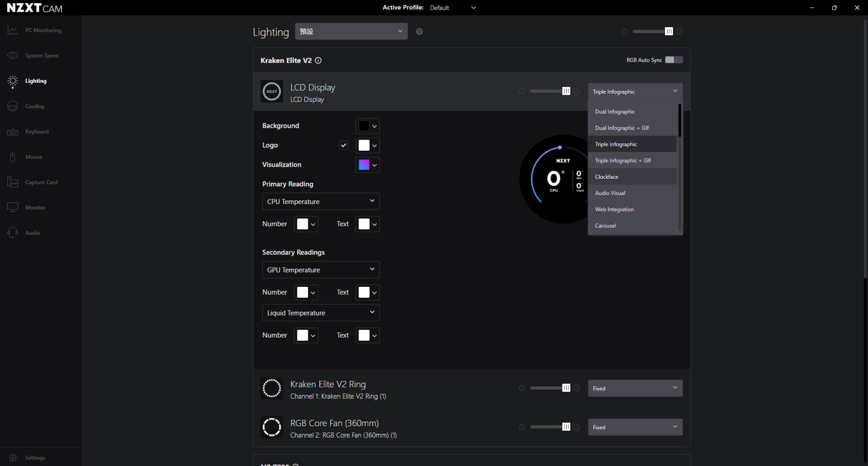Select Clockface from the display mode list
Viewport: 868px width, 466px height.
[x=607, y=177]
